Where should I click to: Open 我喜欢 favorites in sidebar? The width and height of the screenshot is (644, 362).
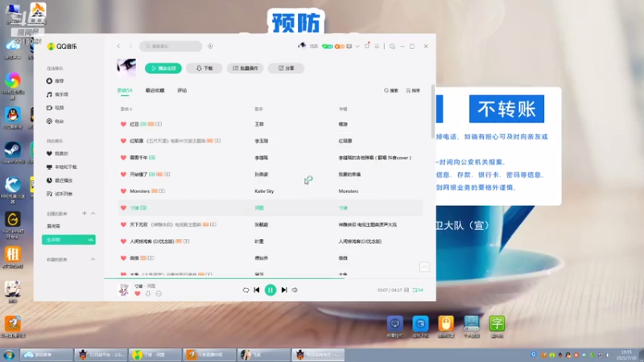click(x=57, y=154)
